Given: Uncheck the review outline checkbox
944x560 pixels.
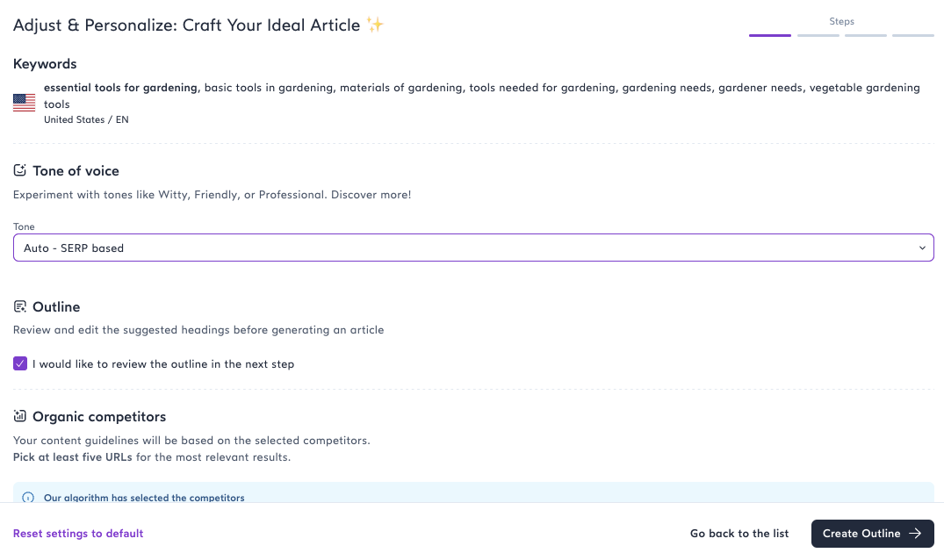Looking at the screenshot, I should (20, 363).
